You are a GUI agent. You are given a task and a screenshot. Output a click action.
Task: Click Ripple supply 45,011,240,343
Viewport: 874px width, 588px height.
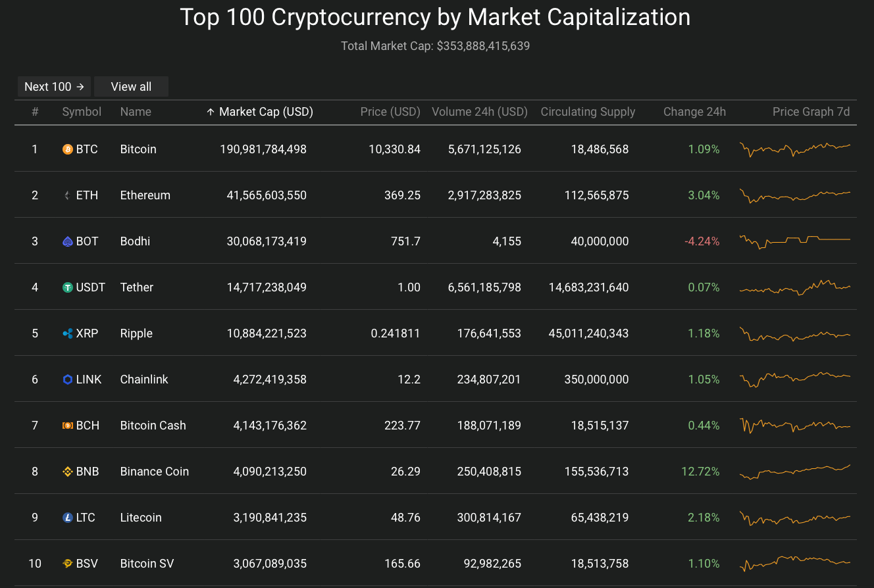(588, 333)
